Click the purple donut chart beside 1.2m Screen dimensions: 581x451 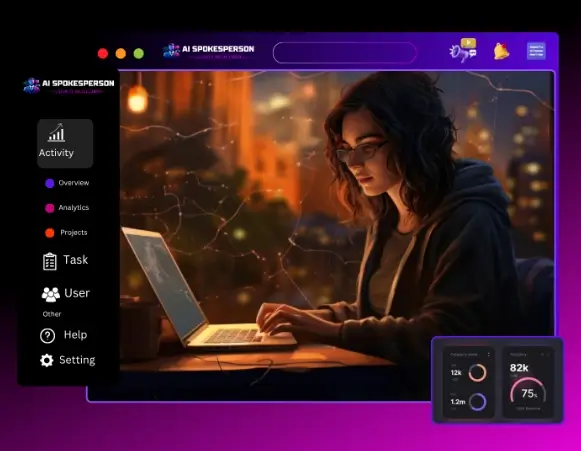477,402
